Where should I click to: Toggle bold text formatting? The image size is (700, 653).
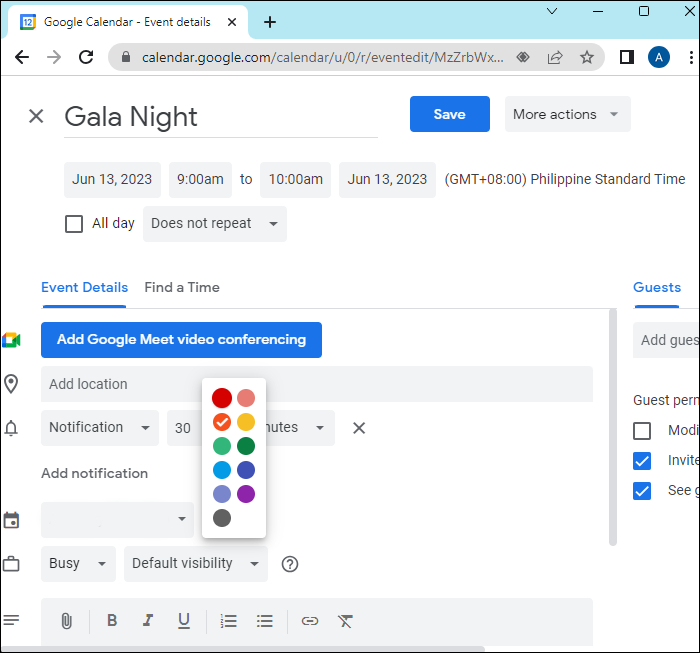tap(112, 621)
